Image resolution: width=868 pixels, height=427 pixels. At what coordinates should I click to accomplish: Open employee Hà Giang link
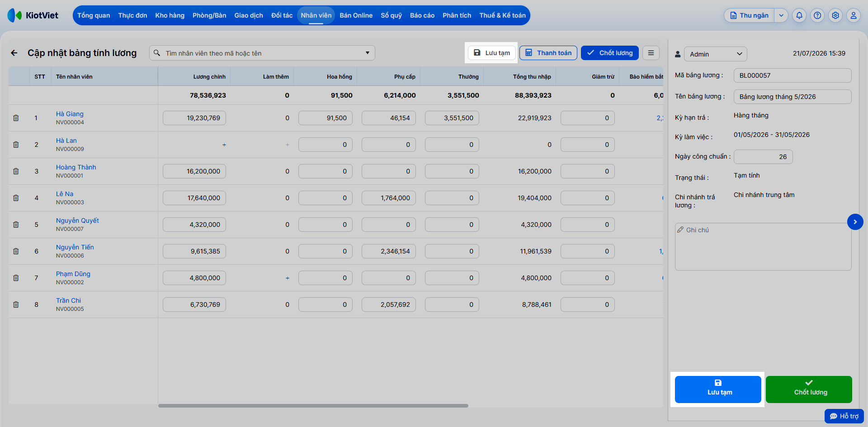(70, 114)
